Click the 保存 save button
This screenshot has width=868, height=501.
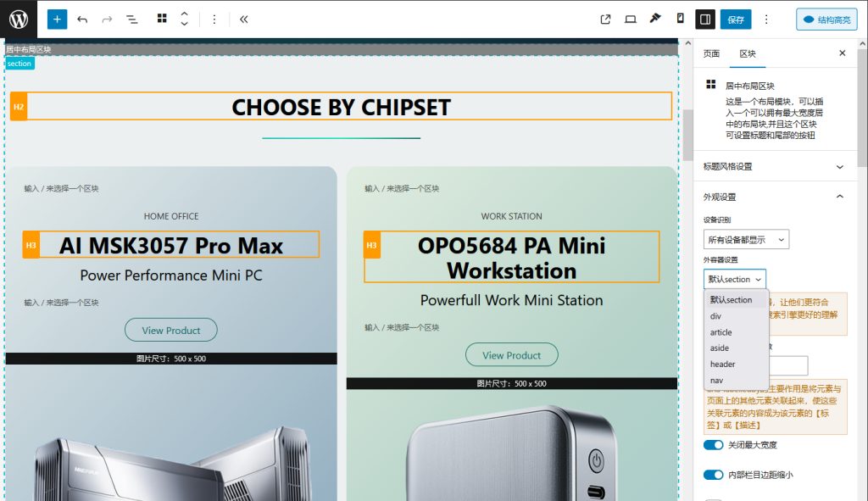click(736, 19)
